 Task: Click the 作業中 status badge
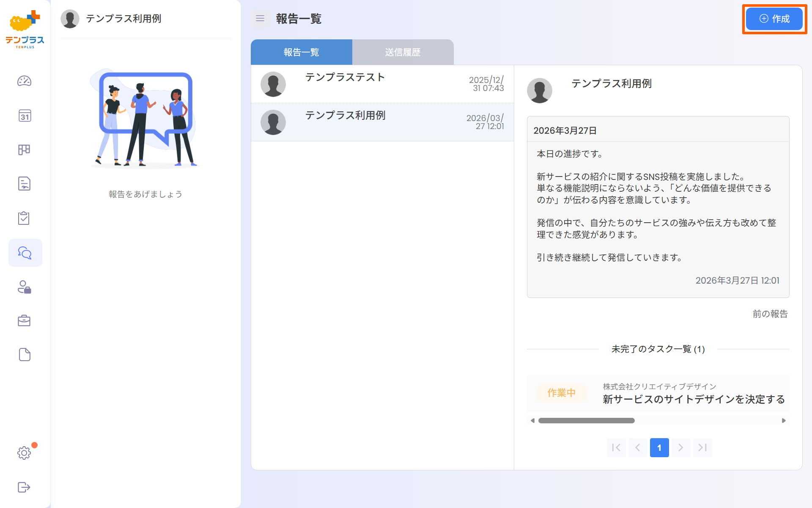tap(561, 393)
